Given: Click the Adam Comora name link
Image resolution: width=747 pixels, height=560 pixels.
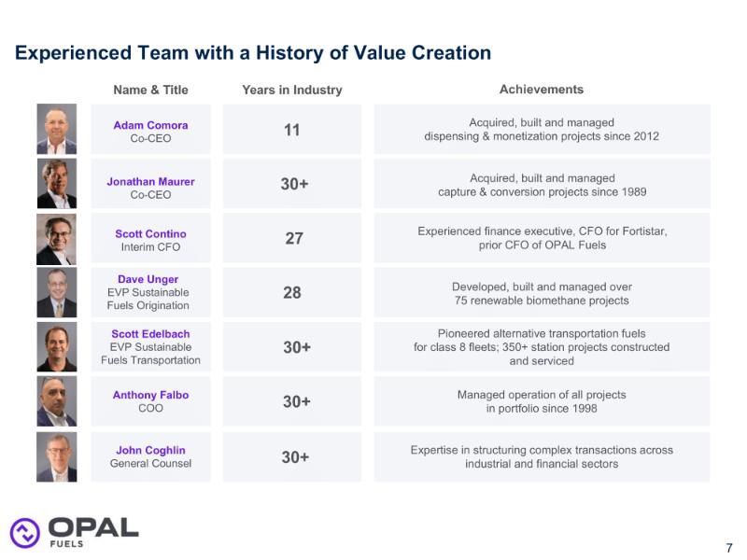Looking at the screenshot, I should click(x=150, y=125).
